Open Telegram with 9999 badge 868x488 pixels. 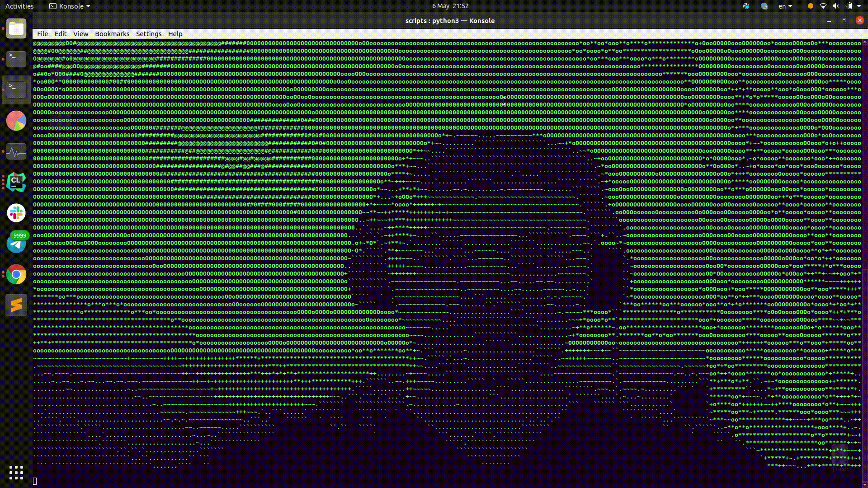pos(16,244)
